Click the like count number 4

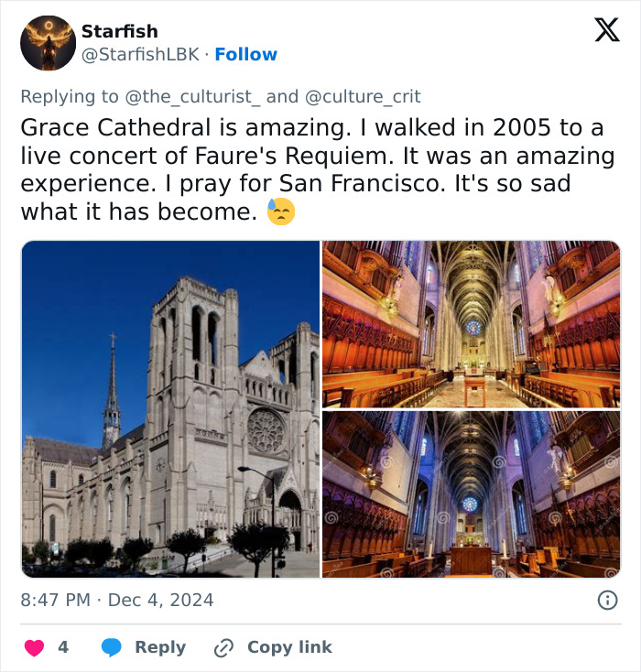pyautogui.click(x=63, y=647)
